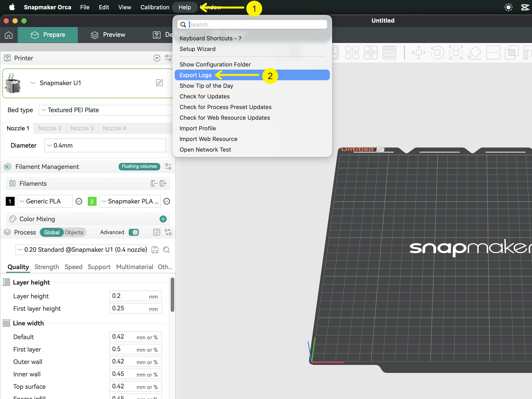
Task: Open the Strength settings tab
Action: 47,267
